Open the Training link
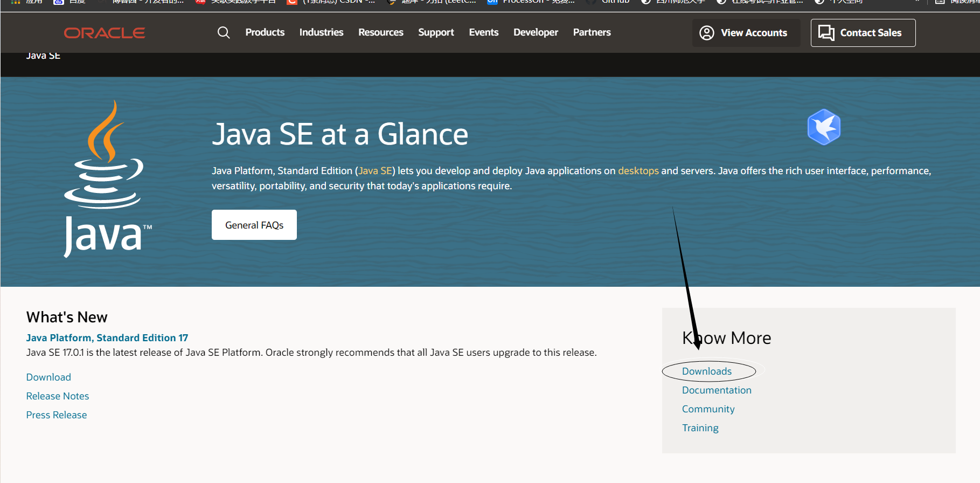Viewport: 980px width, 483px height. click(x=700, y=428)
